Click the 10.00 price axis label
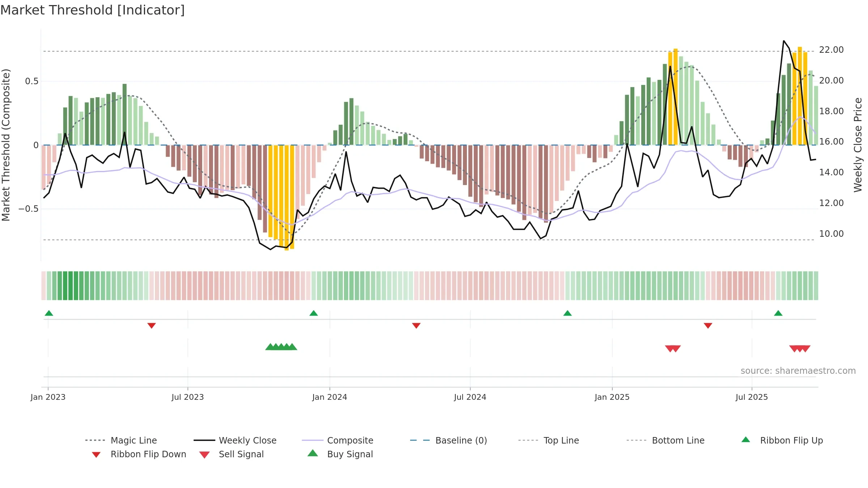The height and width of the screenshot is (488, 868). (831, 234)
